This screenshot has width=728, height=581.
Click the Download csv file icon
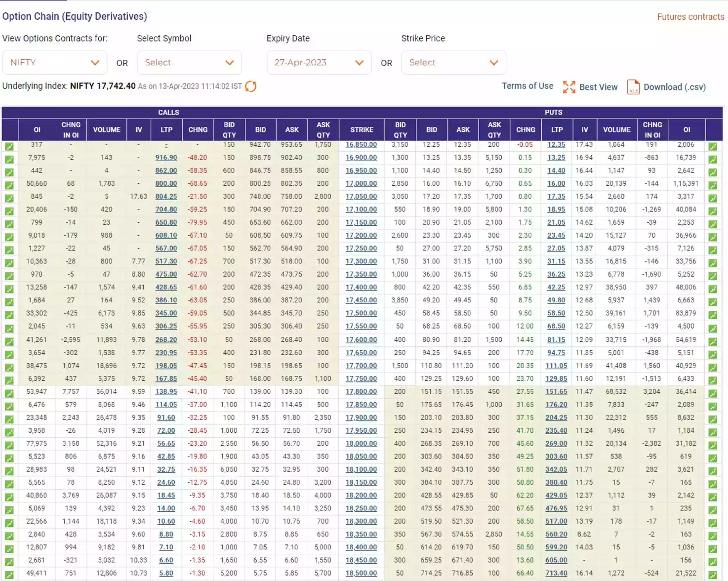[x=633, y=87]
